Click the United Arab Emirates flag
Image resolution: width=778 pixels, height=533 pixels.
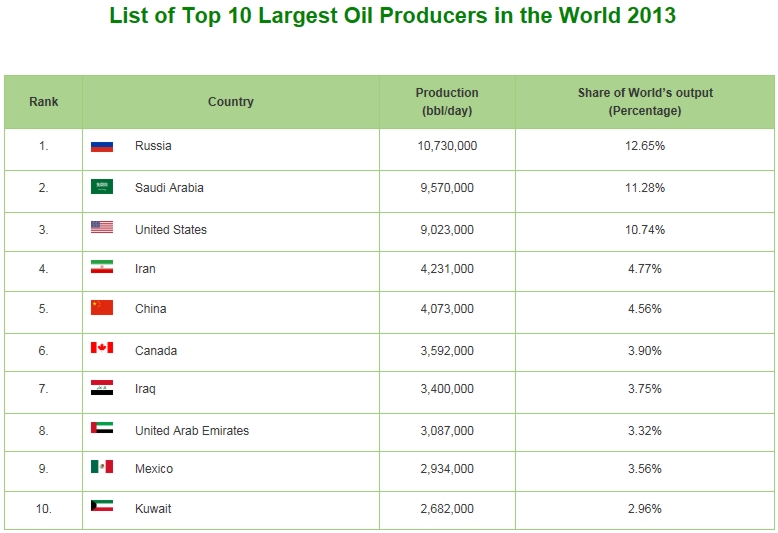[x=102, y=429]
